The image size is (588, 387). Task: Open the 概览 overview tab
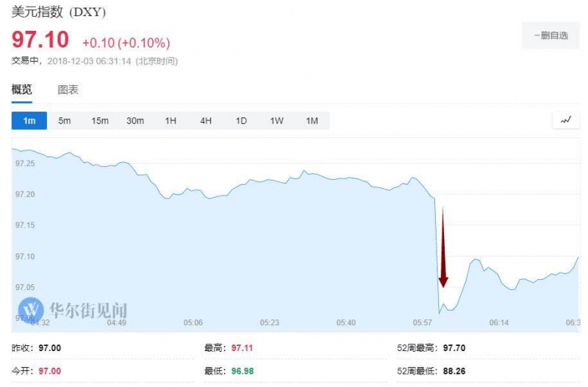(22, 90)
